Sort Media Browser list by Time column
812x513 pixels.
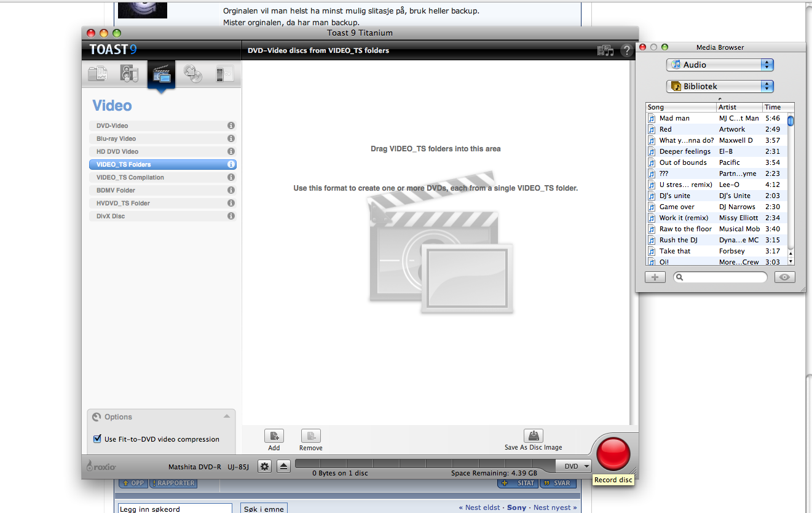(775, 107)
